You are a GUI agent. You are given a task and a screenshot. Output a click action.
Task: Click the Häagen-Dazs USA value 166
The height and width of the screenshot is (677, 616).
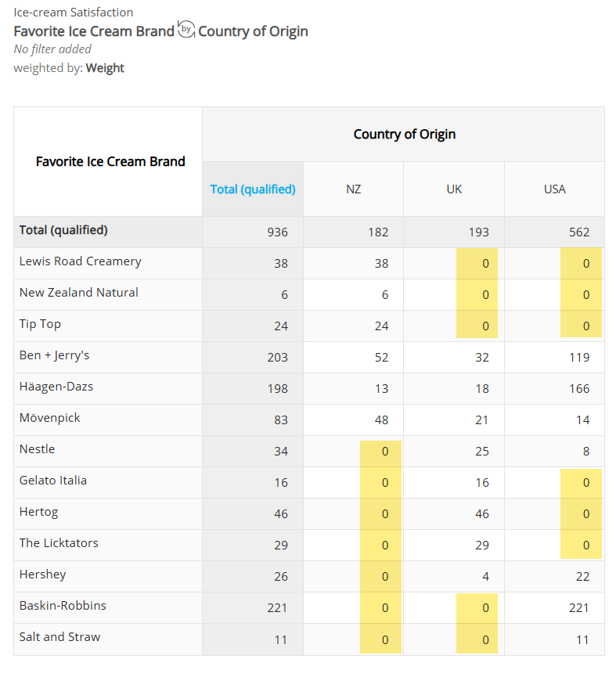(x=579, y=388)
